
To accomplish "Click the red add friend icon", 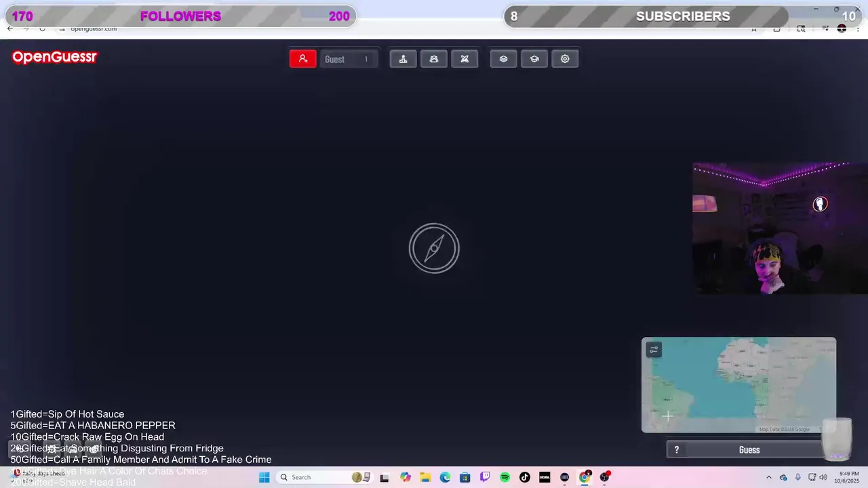I will 303,59.
